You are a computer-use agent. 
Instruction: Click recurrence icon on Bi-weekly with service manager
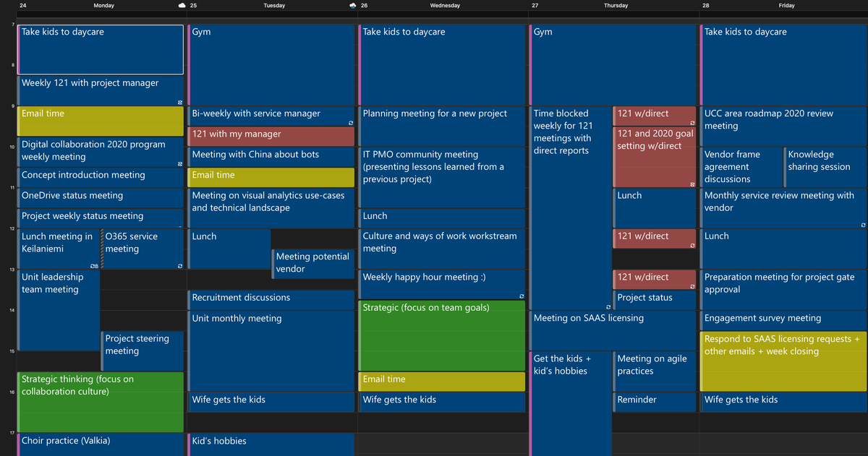coord(351,124)
